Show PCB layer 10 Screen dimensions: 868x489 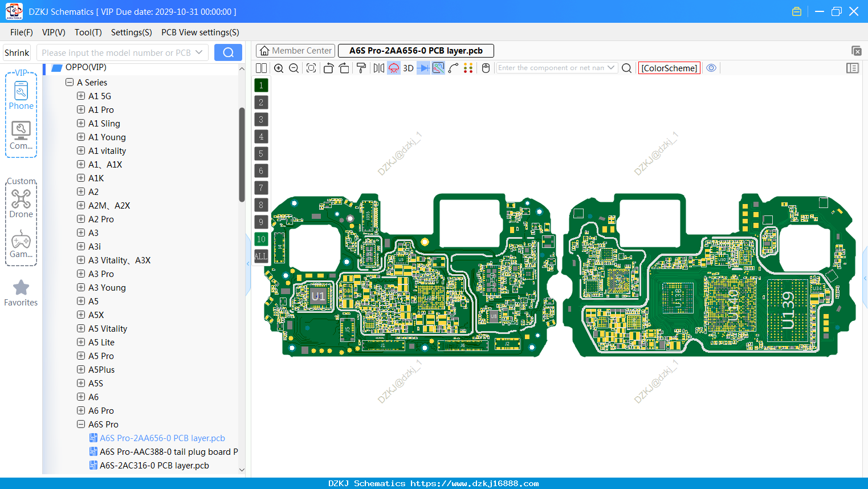pyautogui.click(x=261, y=239)
